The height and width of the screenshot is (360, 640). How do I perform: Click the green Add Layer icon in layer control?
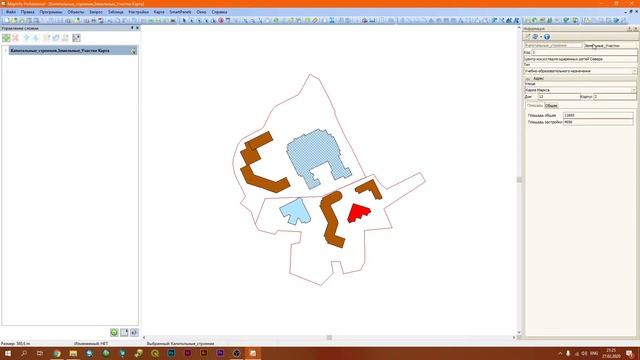[6, 38]
